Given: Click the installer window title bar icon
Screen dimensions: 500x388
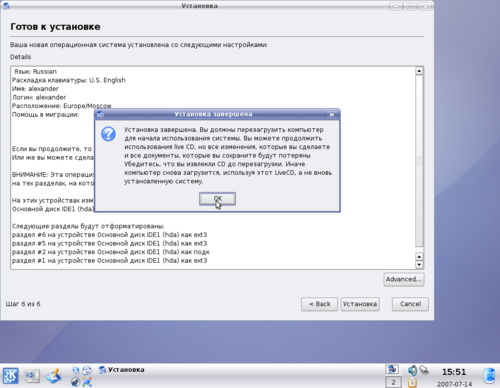Looking at the screenshot, I should point(6,5).
